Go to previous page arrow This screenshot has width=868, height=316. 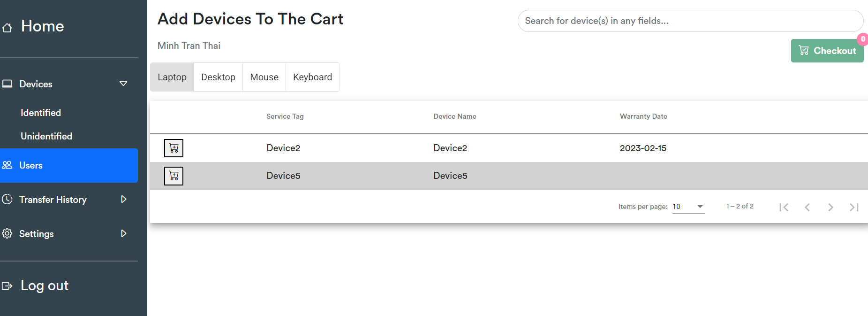807,207
